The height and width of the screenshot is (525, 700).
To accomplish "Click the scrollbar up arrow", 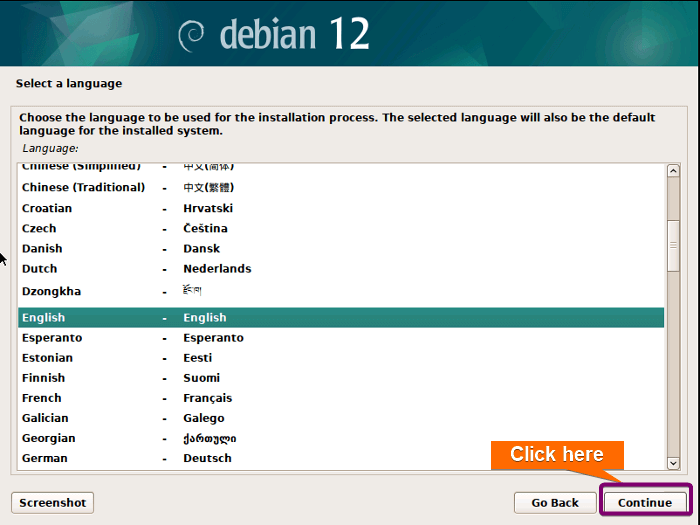I will click(x=673, y=171).
